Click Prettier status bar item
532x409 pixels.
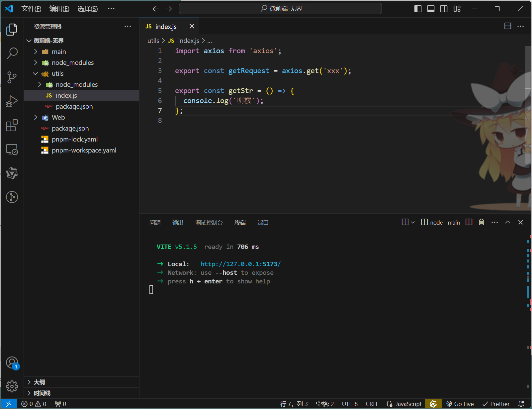tap(496, 404)
